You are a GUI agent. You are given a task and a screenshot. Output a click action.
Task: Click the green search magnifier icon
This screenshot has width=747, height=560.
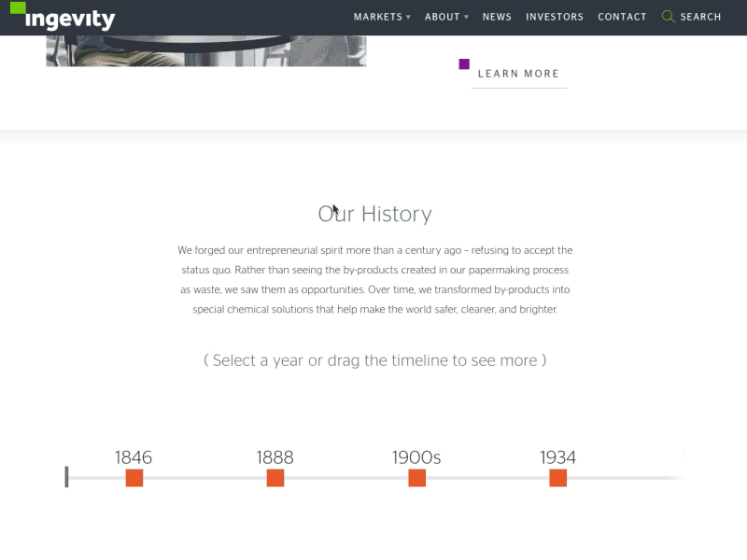(667, 16)
